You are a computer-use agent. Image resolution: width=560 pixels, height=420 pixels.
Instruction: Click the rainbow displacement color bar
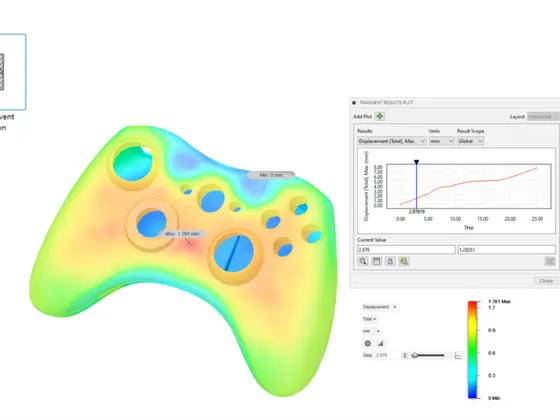coord(472,350)
